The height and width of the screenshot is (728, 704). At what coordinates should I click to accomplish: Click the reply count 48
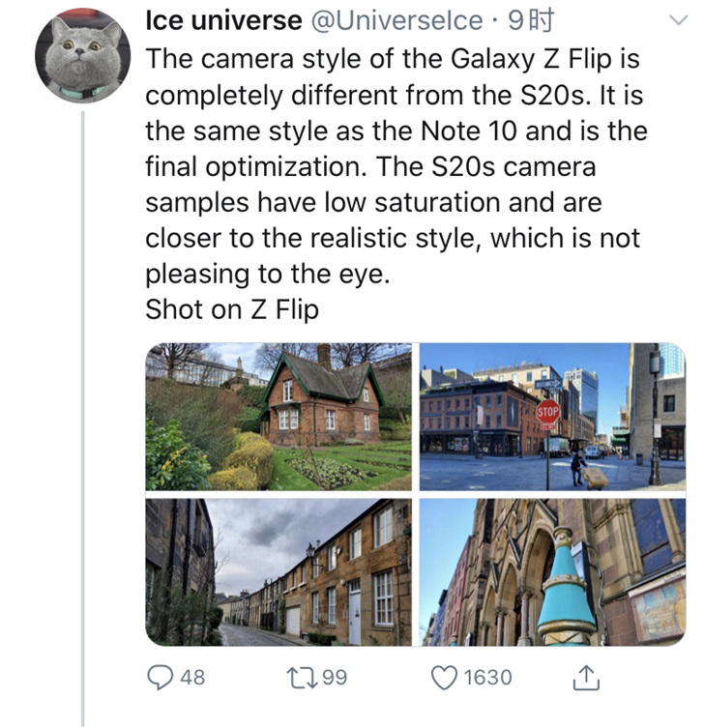coord(192,678)
